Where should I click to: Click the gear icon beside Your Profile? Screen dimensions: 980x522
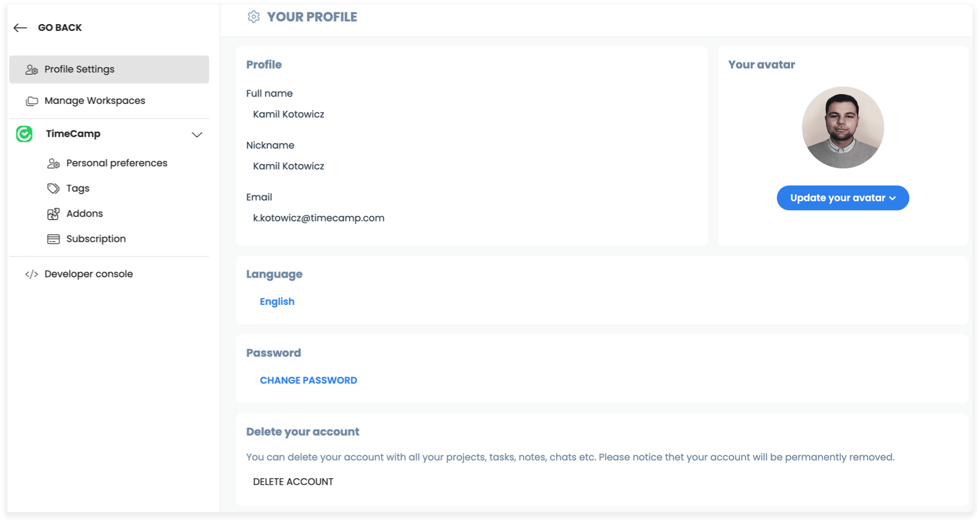coord(254,17)
